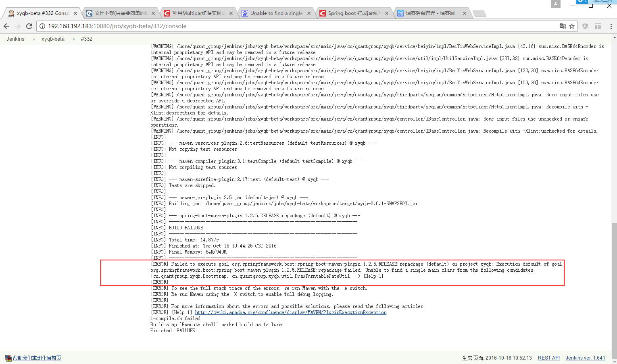Close the Unable to find a single tab

point(309,13)
